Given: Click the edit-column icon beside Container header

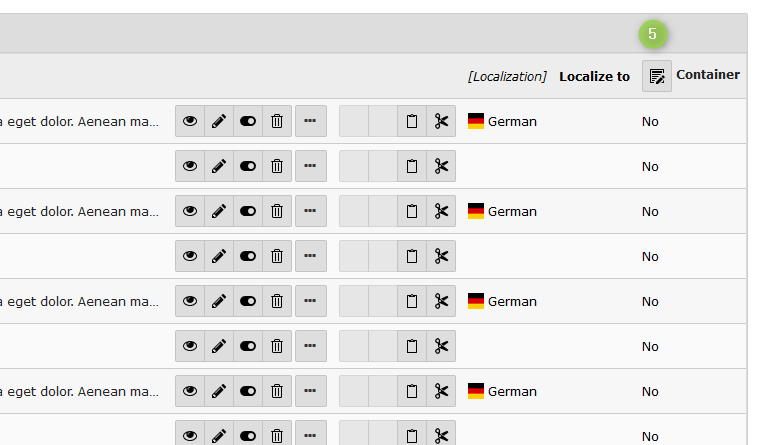Looking at the screenshot, I should coord(657,76).
